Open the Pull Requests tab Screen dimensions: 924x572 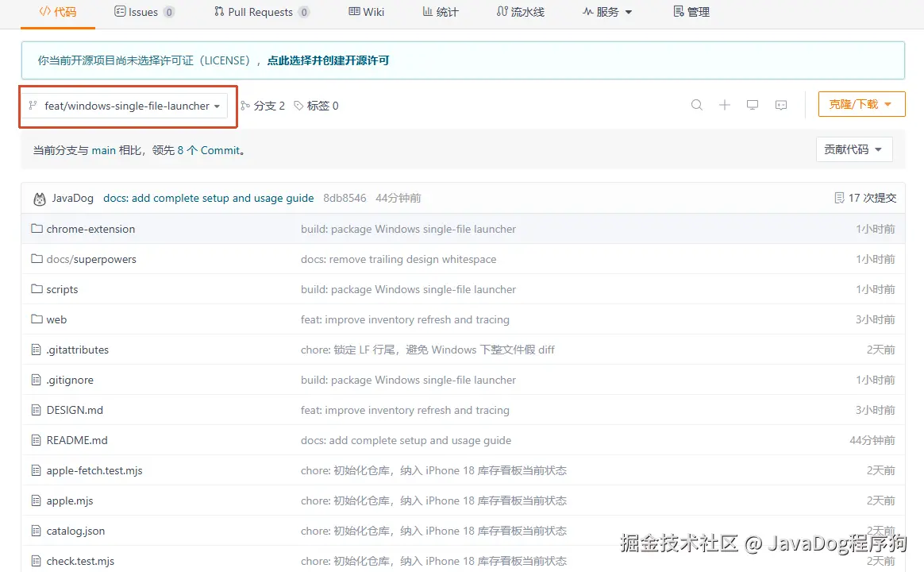[261, 12]
